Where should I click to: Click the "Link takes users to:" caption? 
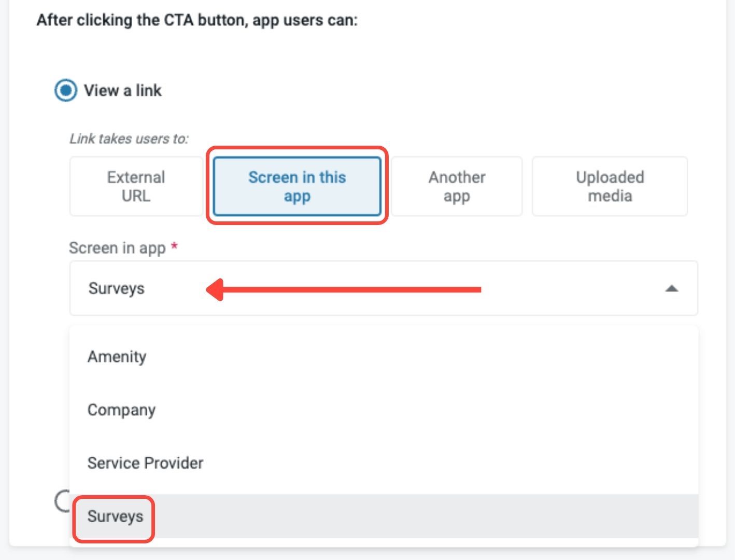point(129,139)
